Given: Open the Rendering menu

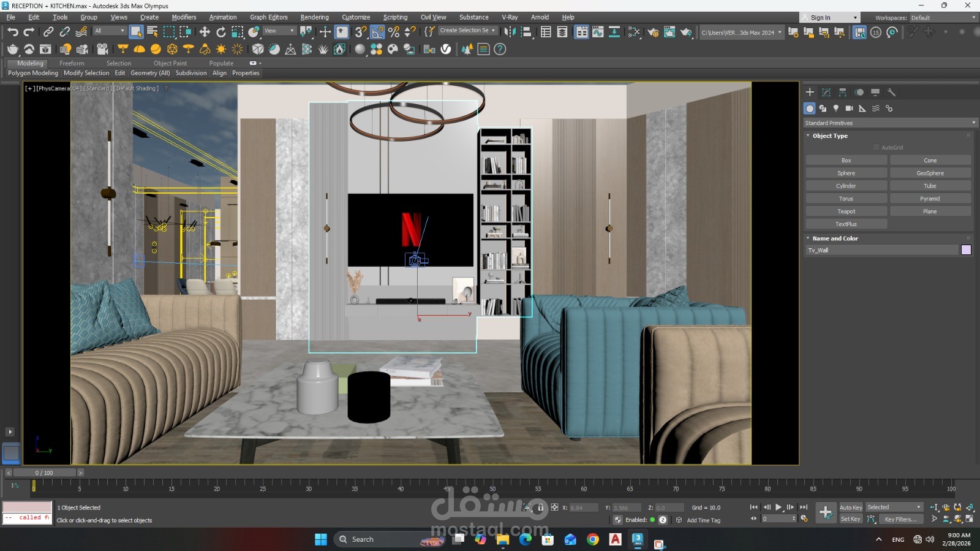Looking at the screenshot, I should click(314, 17).
